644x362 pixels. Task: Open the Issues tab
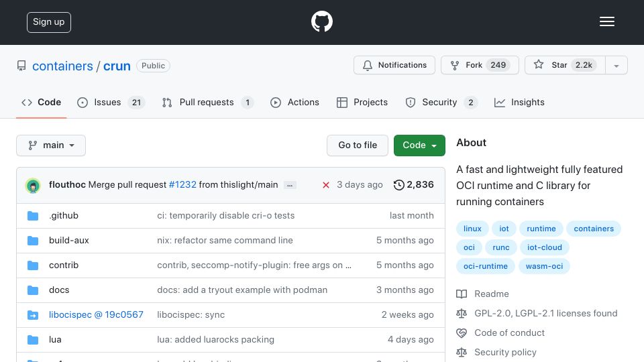[x=111, y=102]
